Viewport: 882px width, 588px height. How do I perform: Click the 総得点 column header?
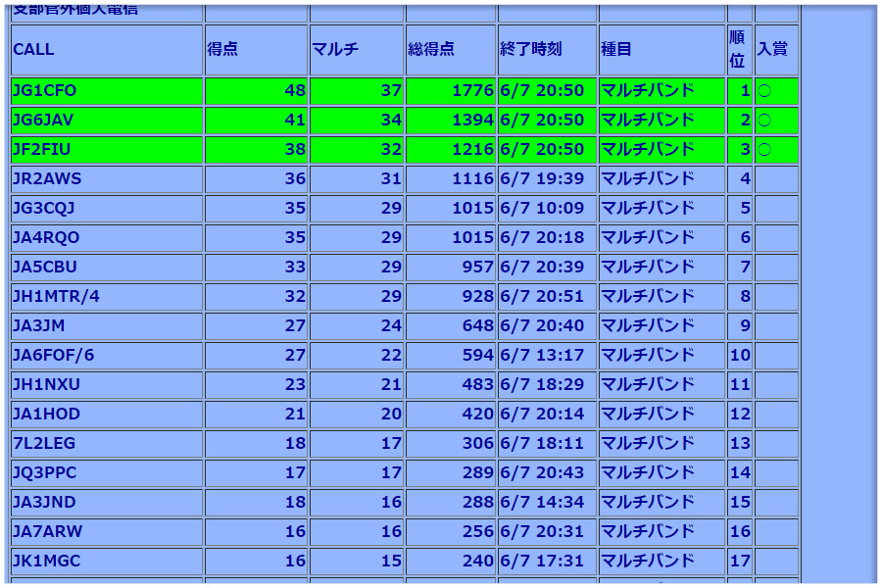click(x=432, y=50)
